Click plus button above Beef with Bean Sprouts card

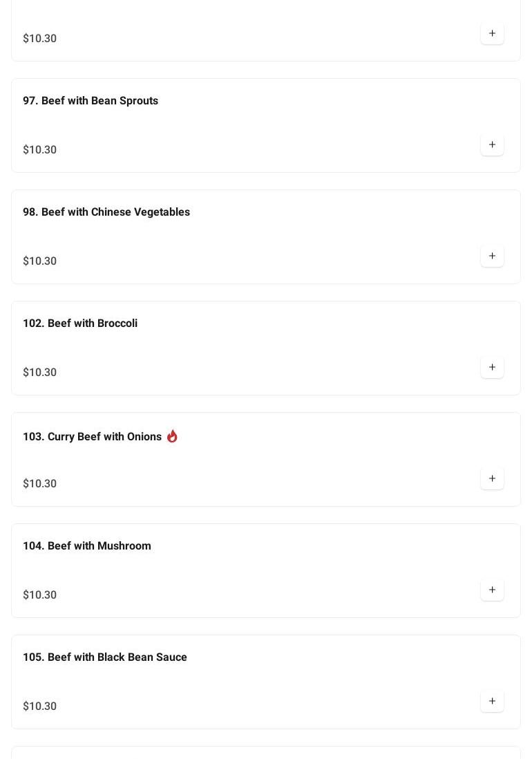point(492,34)
